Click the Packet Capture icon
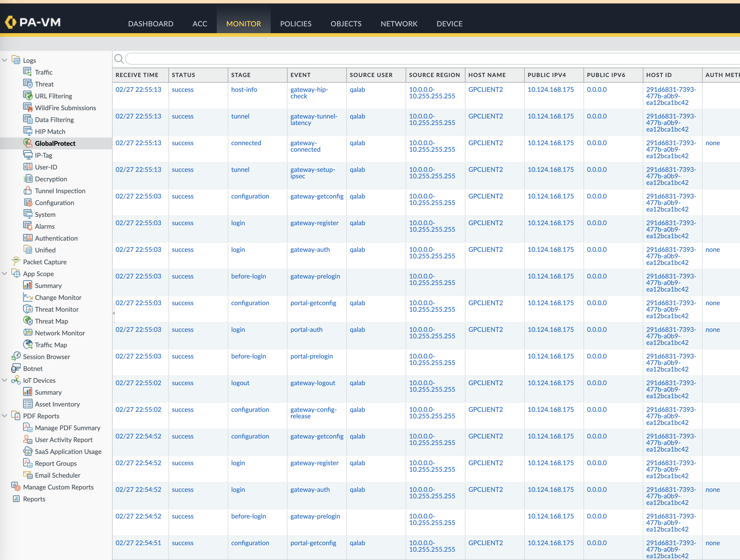The width and height of the screenshot is (740, 560). (x=16, y=261)
